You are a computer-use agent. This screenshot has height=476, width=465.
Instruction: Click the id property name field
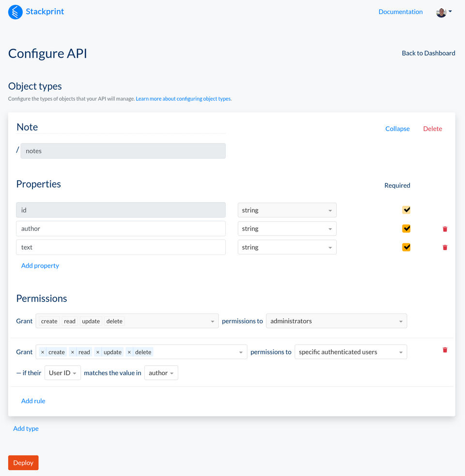[121, 210]
